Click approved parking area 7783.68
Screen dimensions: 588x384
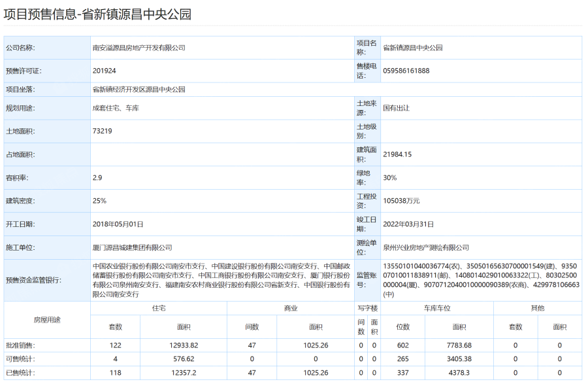click(459, 345)
